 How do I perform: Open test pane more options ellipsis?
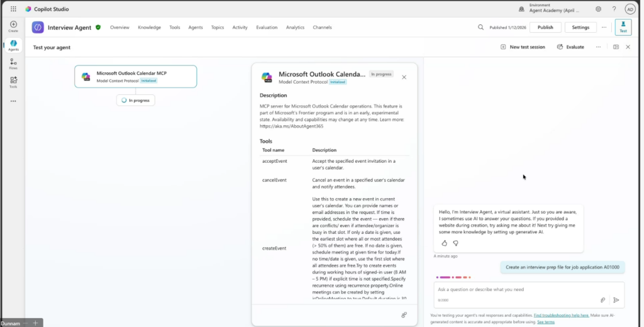[598, 47]
